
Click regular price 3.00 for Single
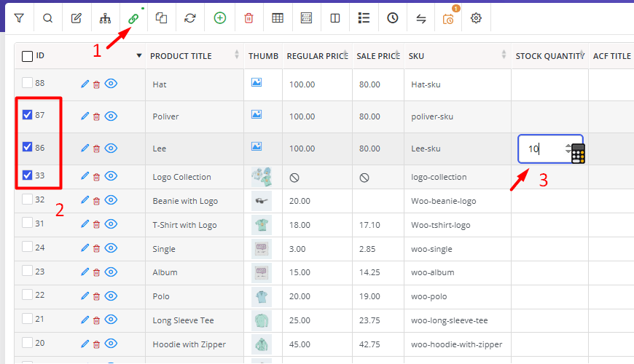318,249
